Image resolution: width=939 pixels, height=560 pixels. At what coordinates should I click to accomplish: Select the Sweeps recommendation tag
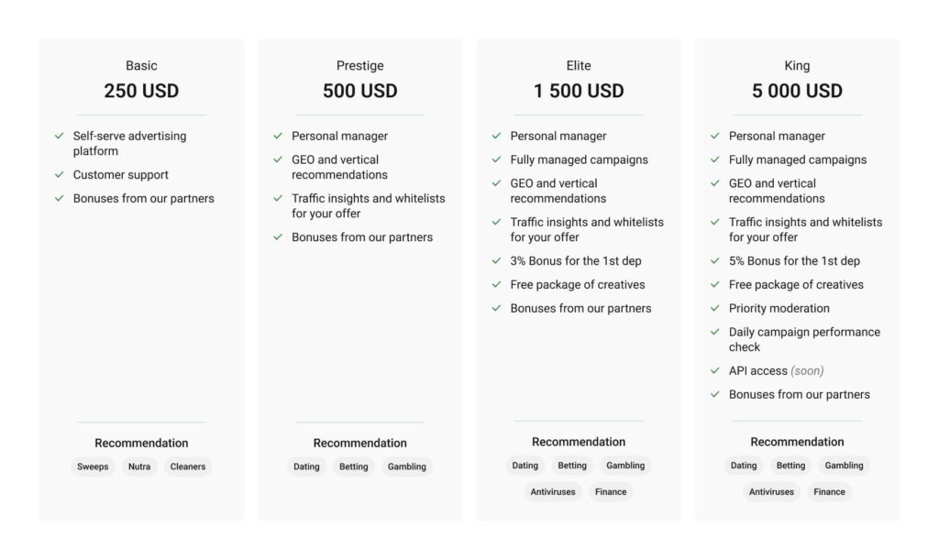click(93, 467)
